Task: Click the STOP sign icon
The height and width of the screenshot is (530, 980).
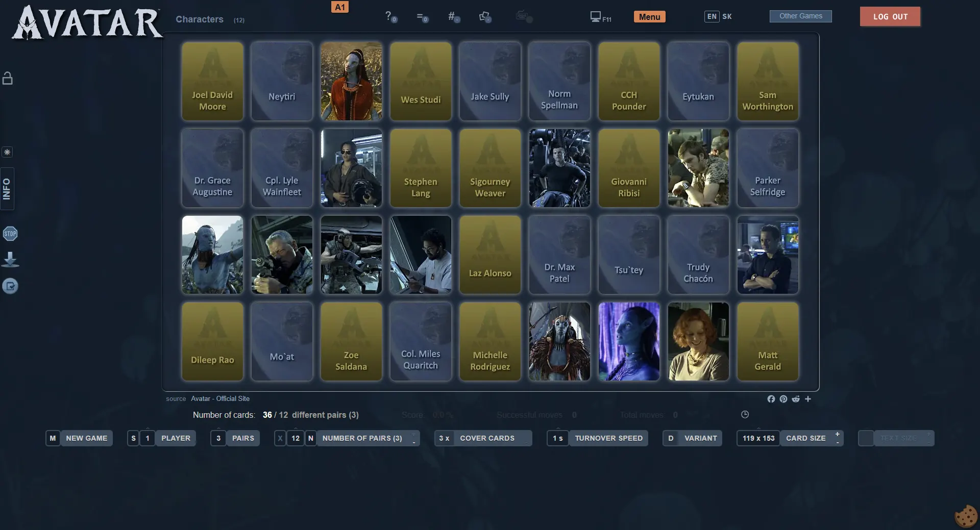Action: tap(10, 234)
